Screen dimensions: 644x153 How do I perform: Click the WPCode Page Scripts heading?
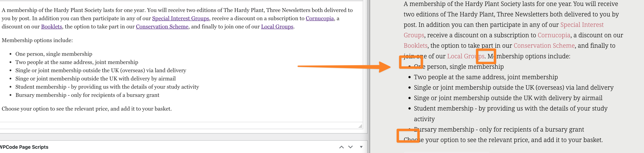pyautogui.click(x=24, y=147)
